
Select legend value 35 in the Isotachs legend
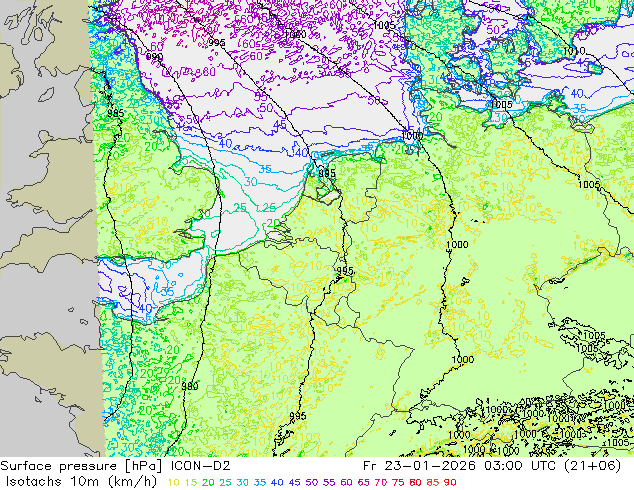coord(260,482)
